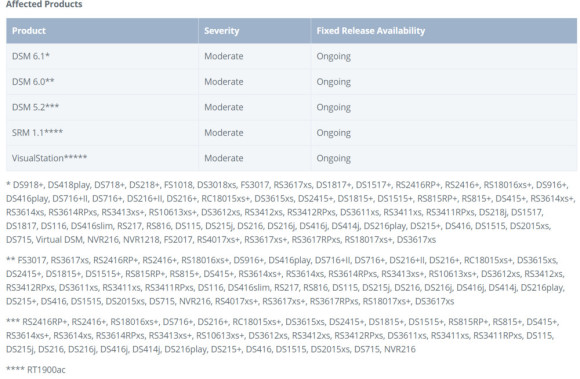This screenshot has width=580, height=379.
Task: Click Ongoing status for VisualStation
Action: [333, 159]
